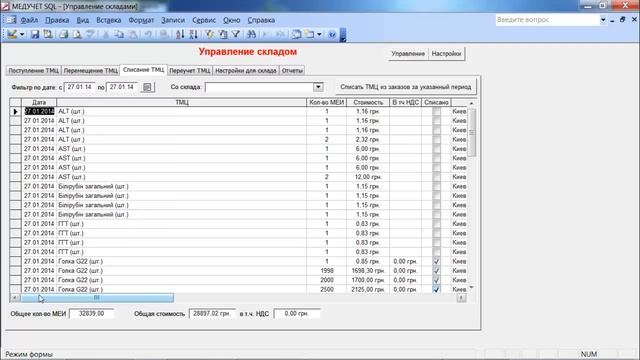The image size is (640, 360).
Task: Click the Insert Hyperlink toolbar icon
Action: coord(164,34)
